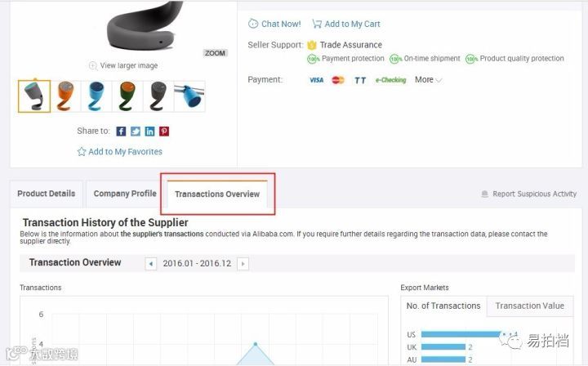Share product on LinkedIn icon
The image size is (588, 366).
[x=149, y=132]
